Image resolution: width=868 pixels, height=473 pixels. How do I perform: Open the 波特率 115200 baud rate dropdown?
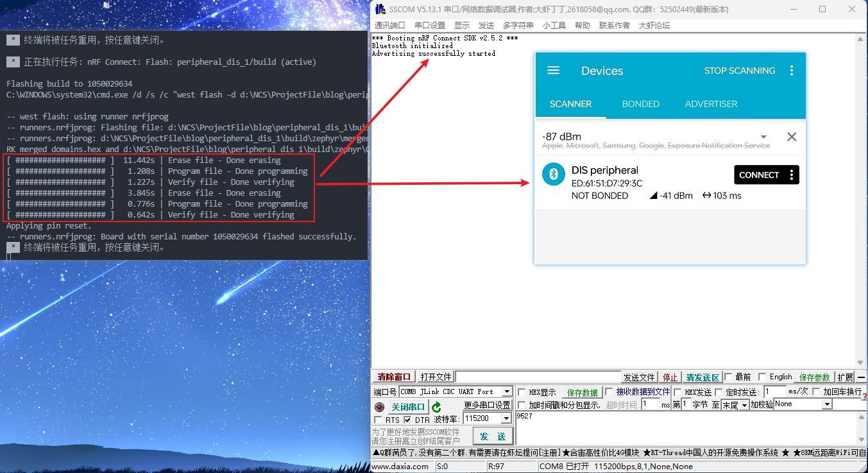[507, 418]
